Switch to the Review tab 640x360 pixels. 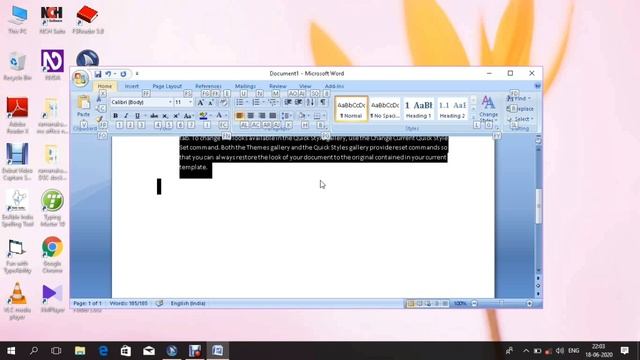point(278,86)
